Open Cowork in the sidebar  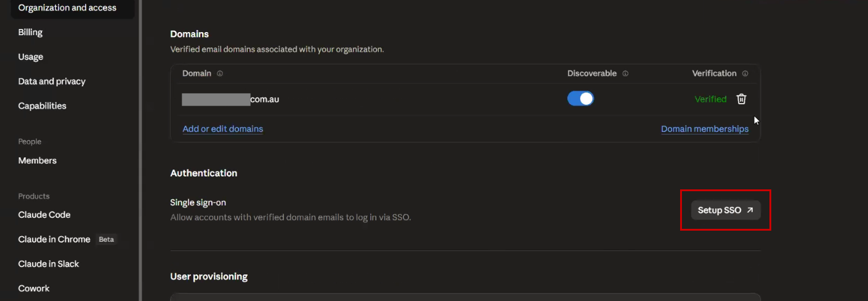tap(34, 289)
